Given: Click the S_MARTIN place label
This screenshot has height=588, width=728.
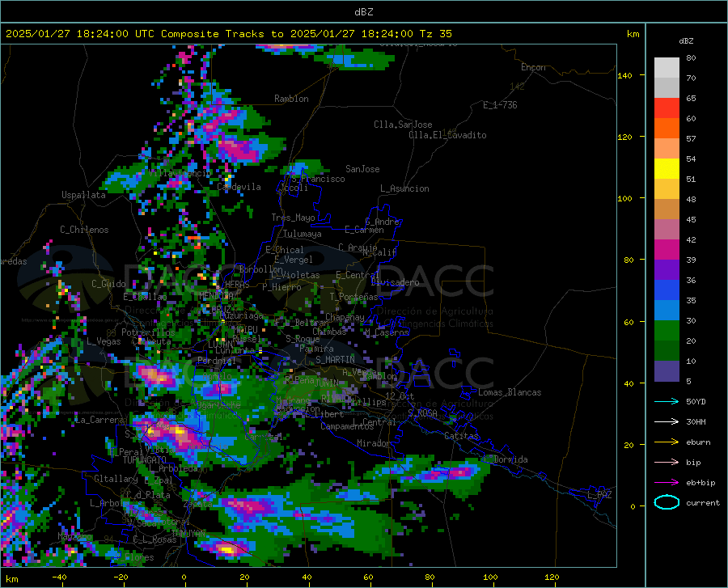Looking at the screenshot, I should pyautogui.click(x=335, y=360).
